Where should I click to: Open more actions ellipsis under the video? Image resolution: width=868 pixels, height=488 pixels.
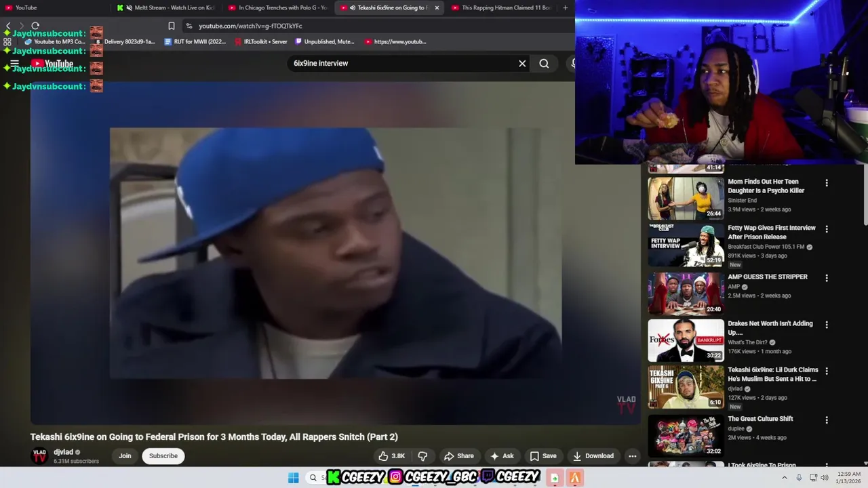click(x=633, y=455)
